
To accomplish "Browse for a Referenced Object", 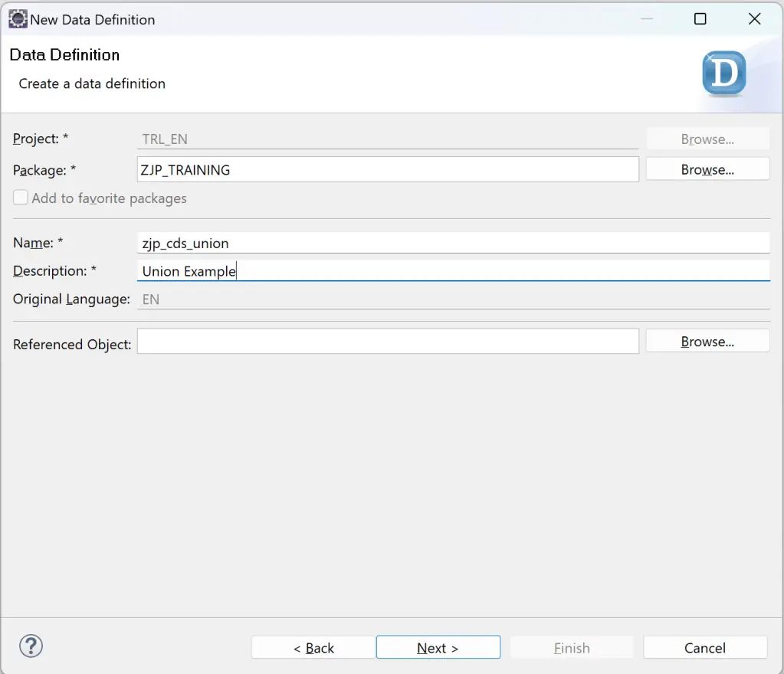I will click(707, 342).
